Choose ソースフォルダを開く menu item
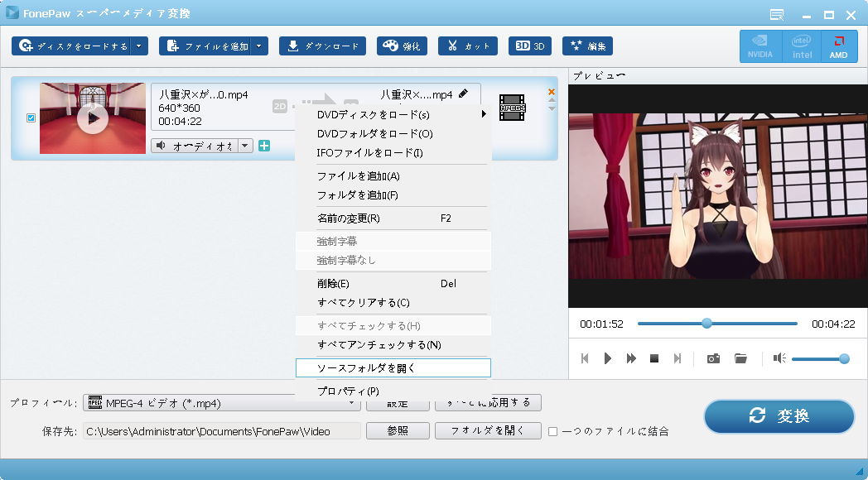 (x=393, y=367)
